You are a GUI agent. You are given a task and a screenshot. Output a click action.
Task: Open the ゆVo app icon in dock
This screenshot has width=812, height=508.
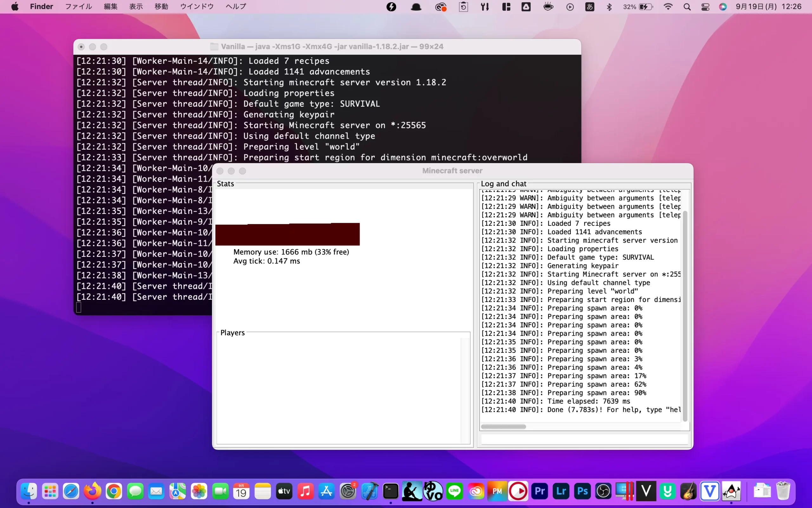433,491
